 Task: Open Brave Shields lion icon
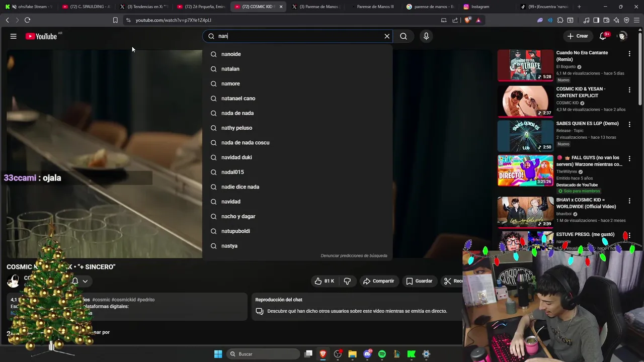pos(468,20)
